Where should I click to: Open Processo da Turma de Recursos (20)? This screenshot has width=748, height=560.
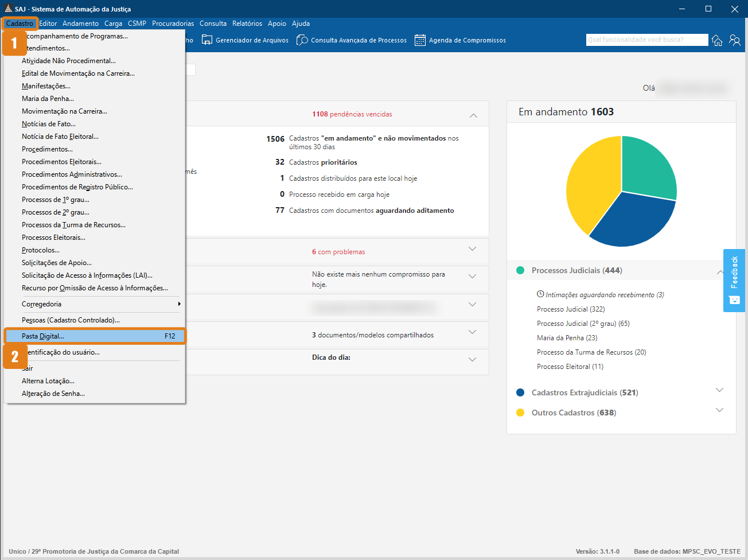coord(591,352)
